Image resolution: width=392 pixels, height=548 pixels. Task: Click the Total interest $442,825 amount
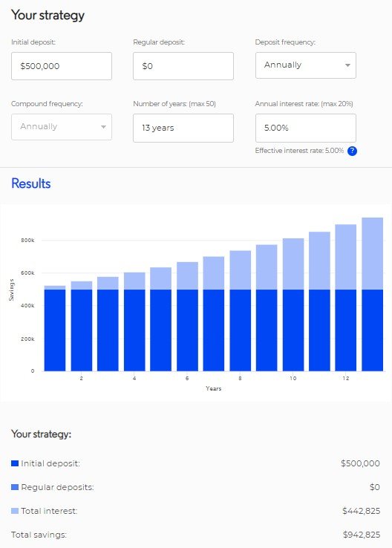tap(362, 511)
